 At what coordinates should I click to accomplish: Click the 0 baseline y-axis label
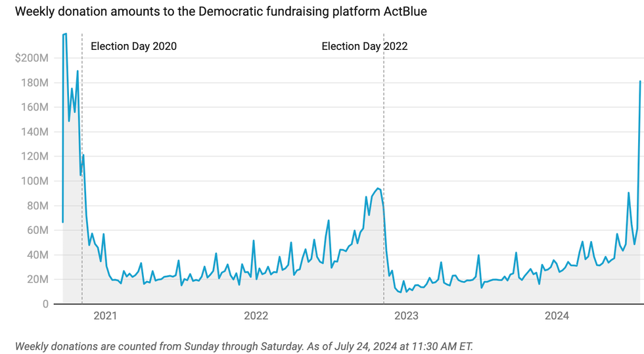pyautogui.click(x=45, y=304)
